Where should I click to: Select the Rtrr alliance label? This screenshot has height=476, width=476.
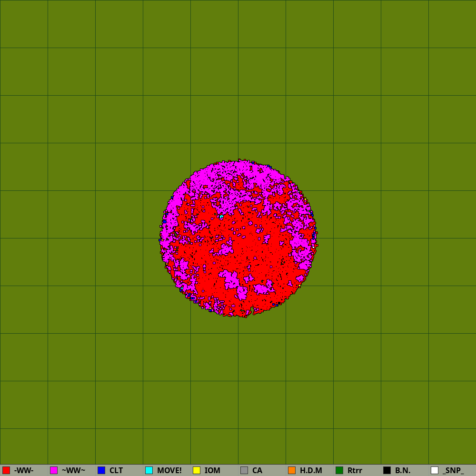click(355, 470)
